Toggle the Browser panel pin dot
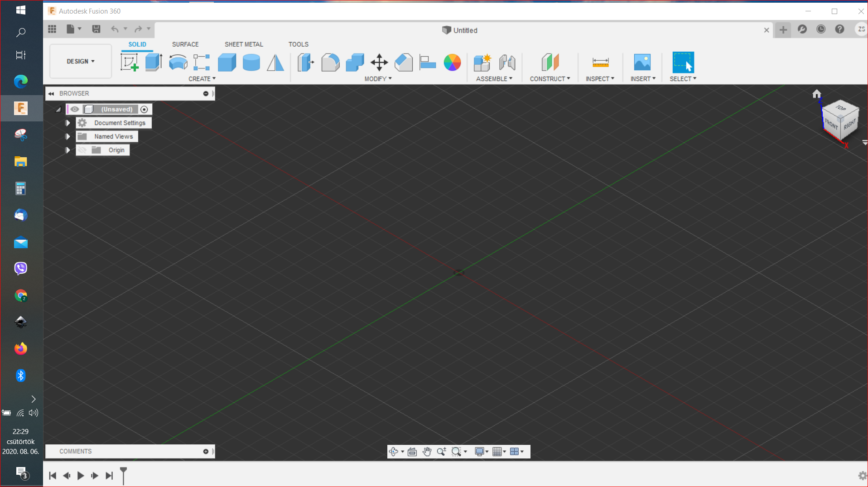 (x=206, y=93)
